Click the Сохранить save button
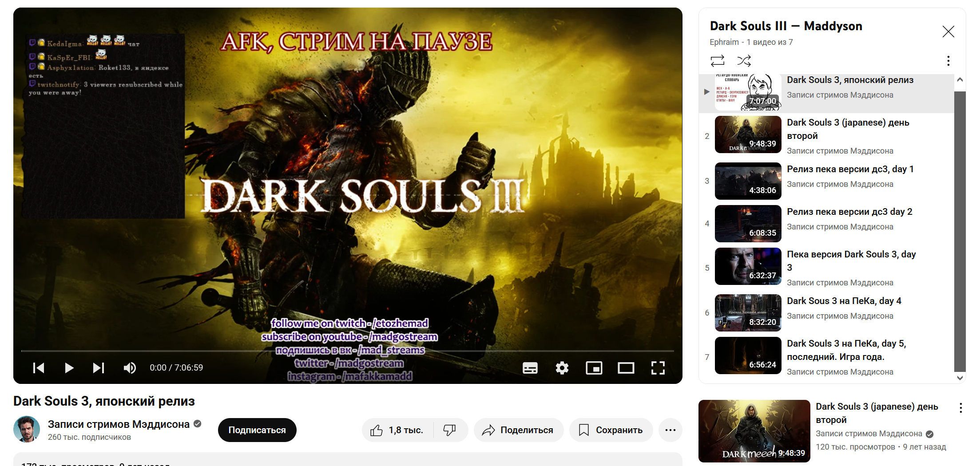 coord(611,430)
